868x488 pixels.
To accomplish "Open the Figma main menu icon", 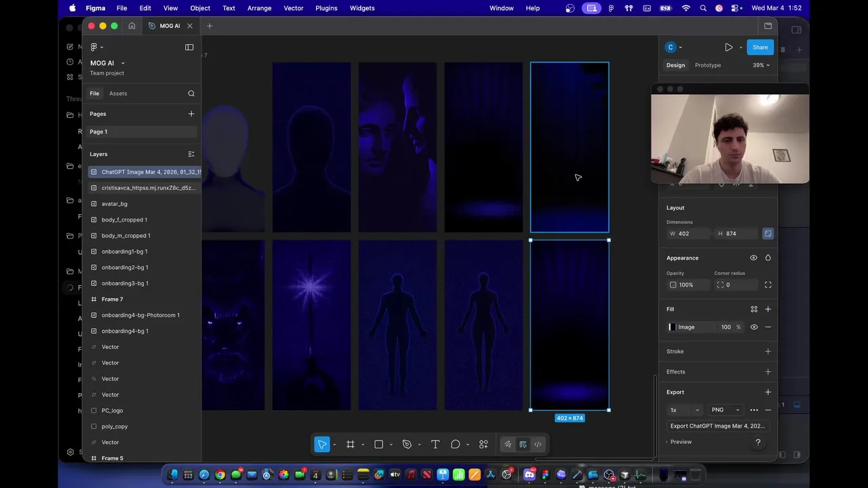I will [94, 47].
